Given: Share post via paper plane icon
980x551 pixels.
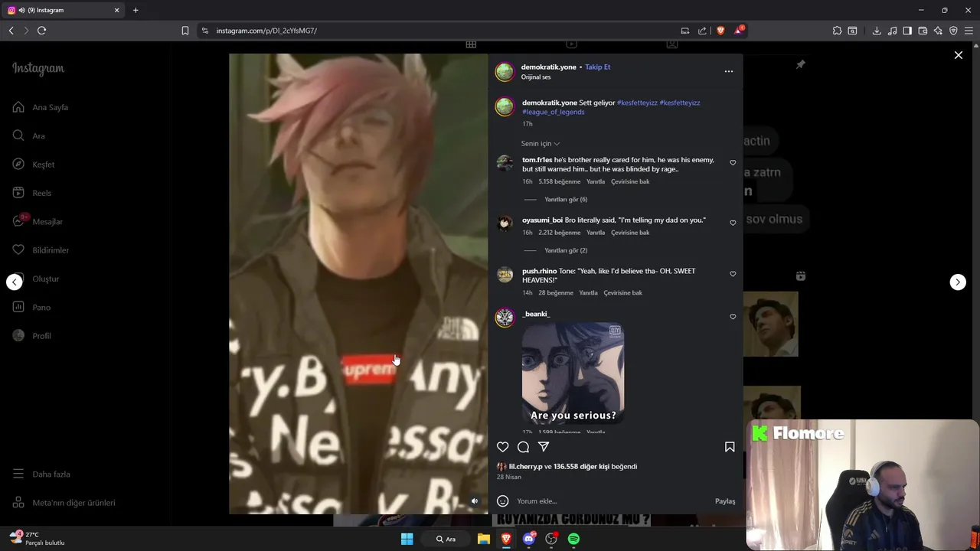Looking at the screenshot, I should click(544, 447).
